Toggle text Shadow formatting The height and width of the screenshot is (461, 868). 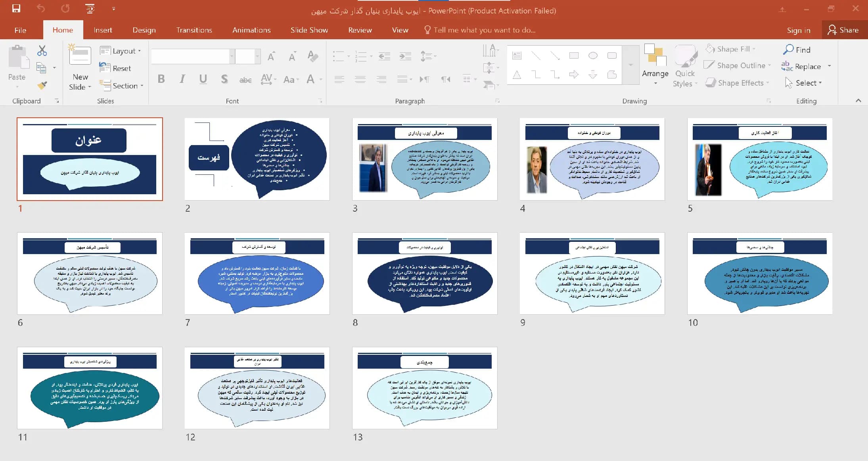point(224,79)
